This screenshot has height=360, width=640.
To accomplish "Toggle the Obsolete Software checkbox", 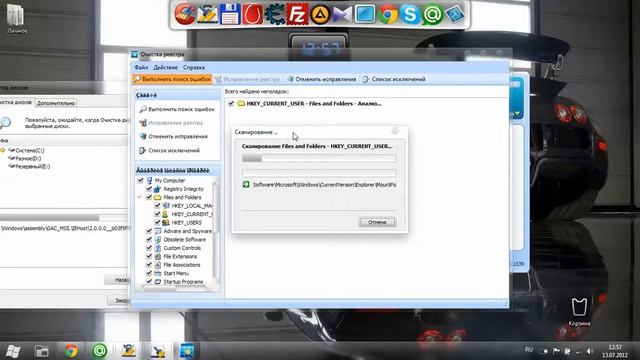I will point(149,240).
